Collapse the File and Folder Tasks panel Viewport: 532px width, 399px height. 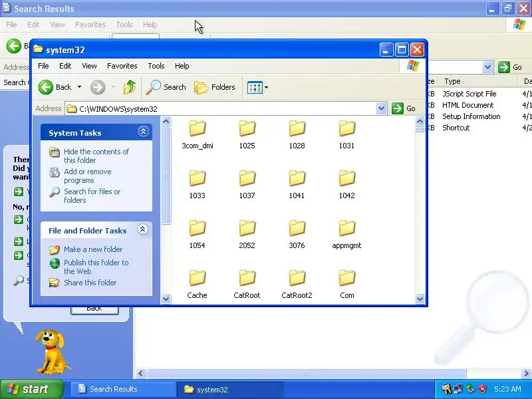point(143,229)
